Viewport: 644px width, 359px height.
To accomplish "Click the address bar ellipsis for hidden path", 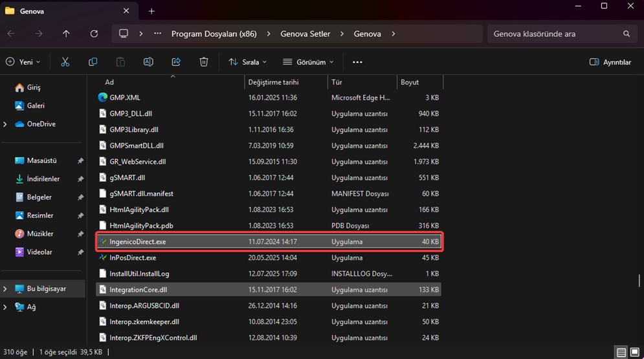I will tap(158, 34).
